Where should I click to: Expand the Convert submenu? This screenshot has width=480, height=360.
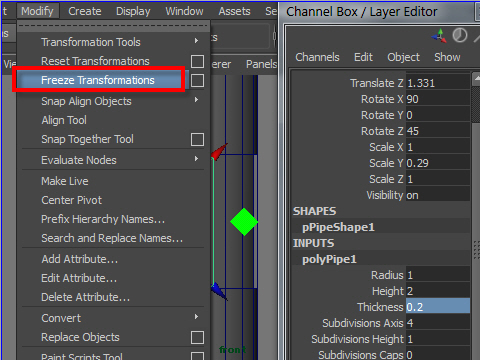click(x=196, y=317)
